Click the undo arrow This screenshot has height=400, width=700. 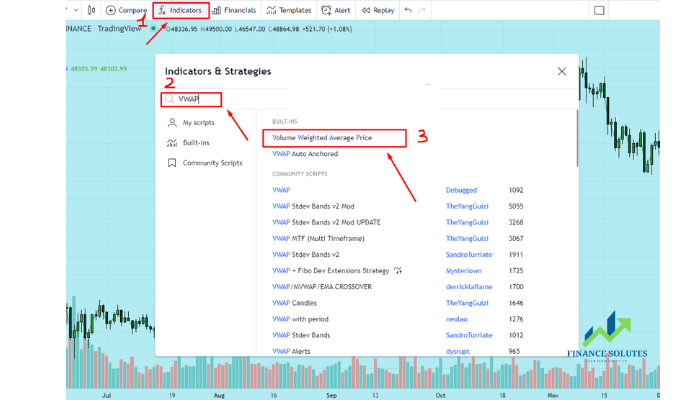(408, 10)
